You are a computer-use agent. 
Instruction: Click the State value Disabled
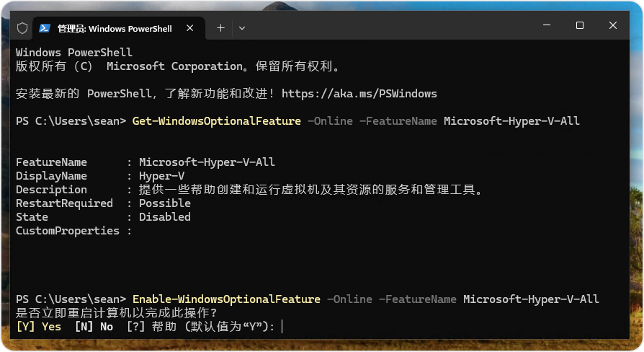click(165, 216)
